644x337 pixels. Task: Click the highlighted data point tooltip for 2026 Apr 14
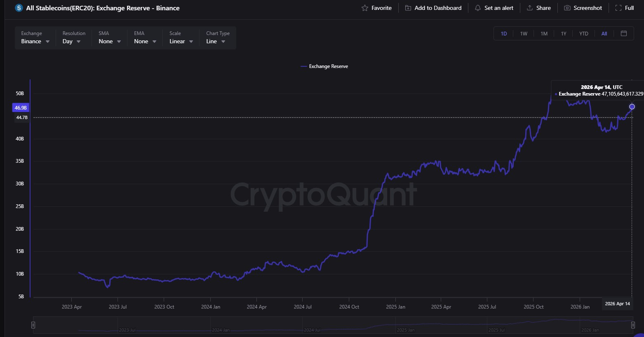point(632,107)
